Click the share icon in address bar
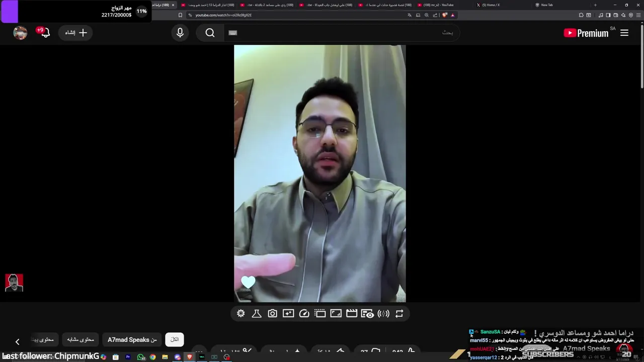The image size is (644, 362). [x=435, y=15]
